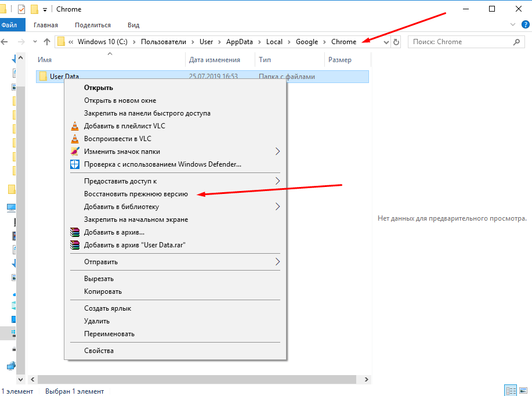
Task: Expand 'Изменить значок папки' submenu
Action: click(277, 152)
